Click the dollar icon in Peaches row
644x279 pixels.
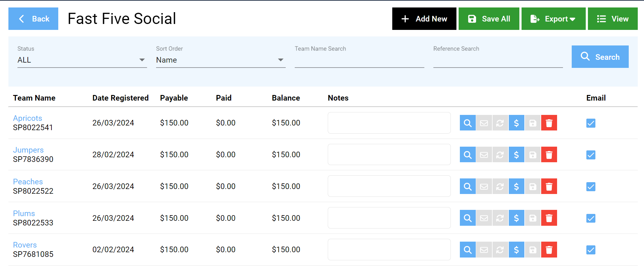tap(516, 187)
